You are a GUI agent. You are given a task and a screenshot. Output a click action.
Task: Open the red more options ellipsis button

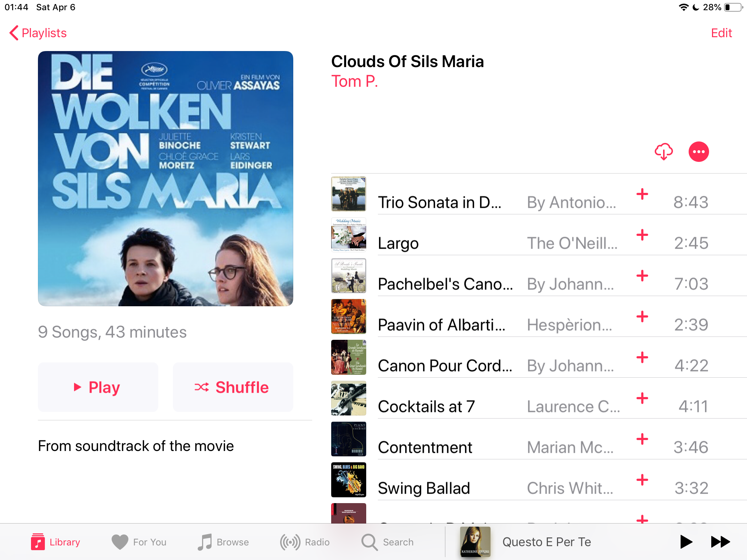(x=698, y=152)
